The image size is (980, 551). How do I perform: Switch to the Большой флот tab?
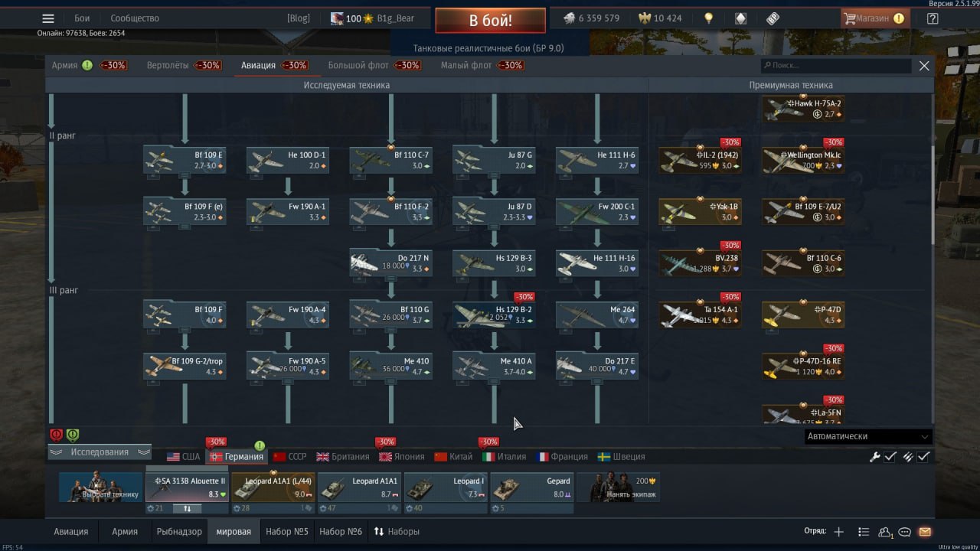point(358,66)
